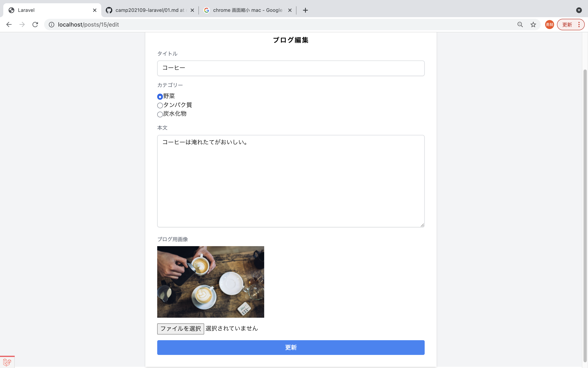Click the タイトル input containing コーヒー
Image resolution: width=588 pixels, height=368 pixels.
291,68
